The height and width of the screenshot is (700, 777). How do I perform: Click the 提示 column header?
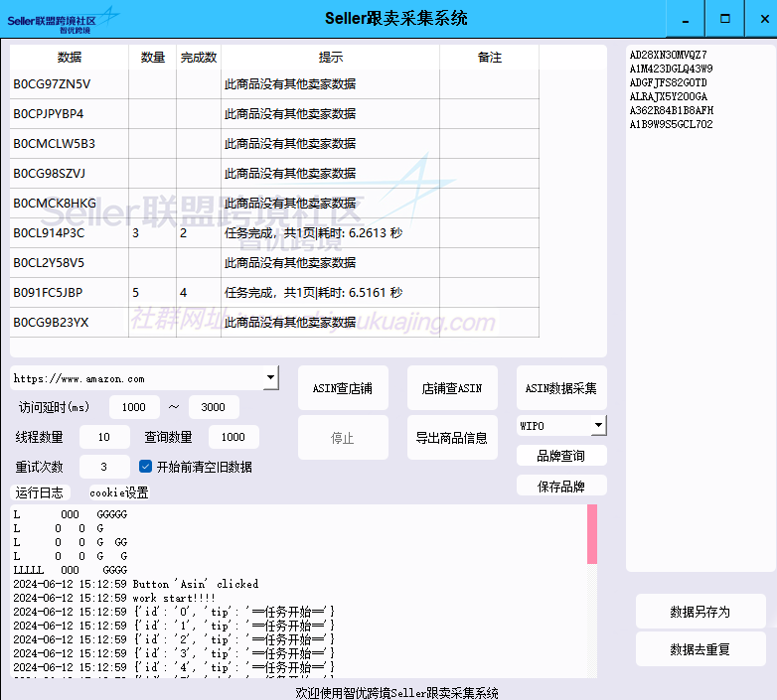(331, 58)
